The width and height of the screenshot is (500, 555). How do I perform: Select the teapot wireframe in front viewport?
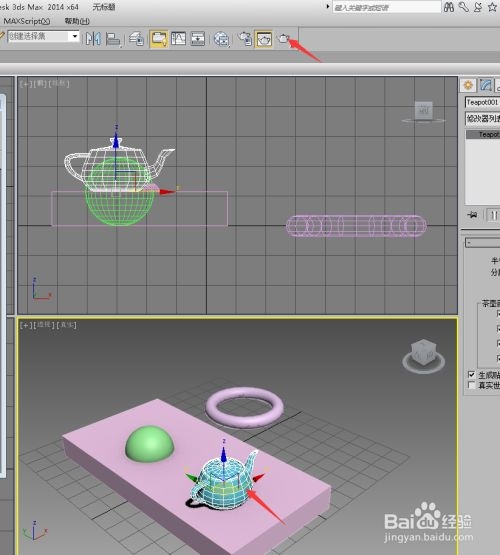(x=119, y=166)
